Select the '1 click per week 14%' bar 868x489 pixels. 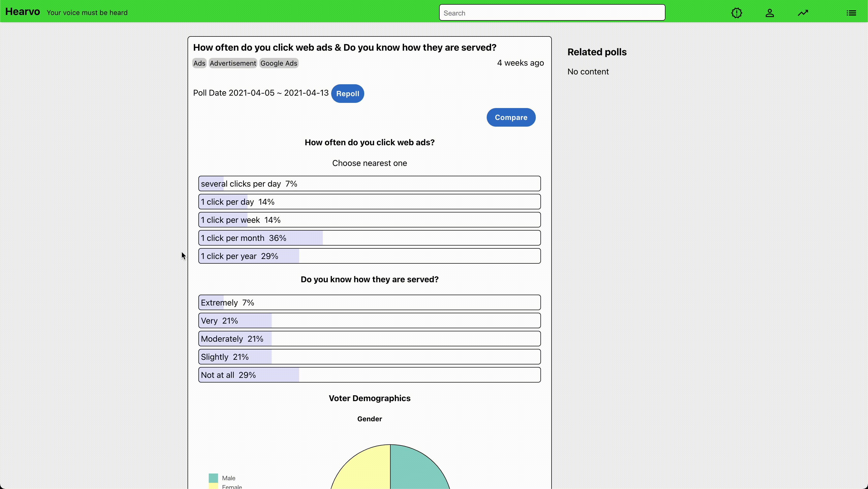(x=369, y=220)
